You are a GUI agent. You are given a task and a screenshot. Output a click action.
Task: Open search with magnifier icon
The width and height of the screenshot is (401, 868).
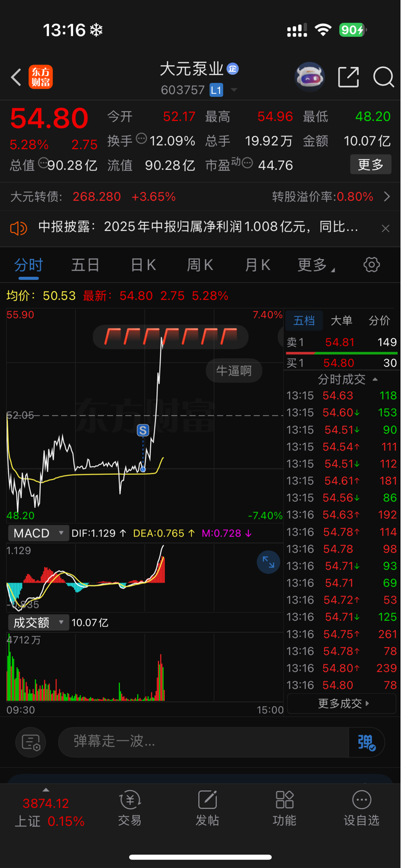coord(383,77)
